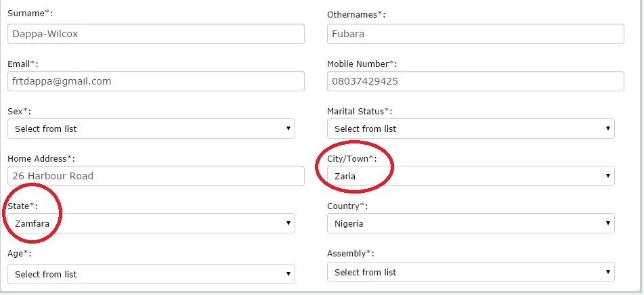Open the City/Town dropdown showing Zaria
Screen dimensions: 644x295
[471, 176]
